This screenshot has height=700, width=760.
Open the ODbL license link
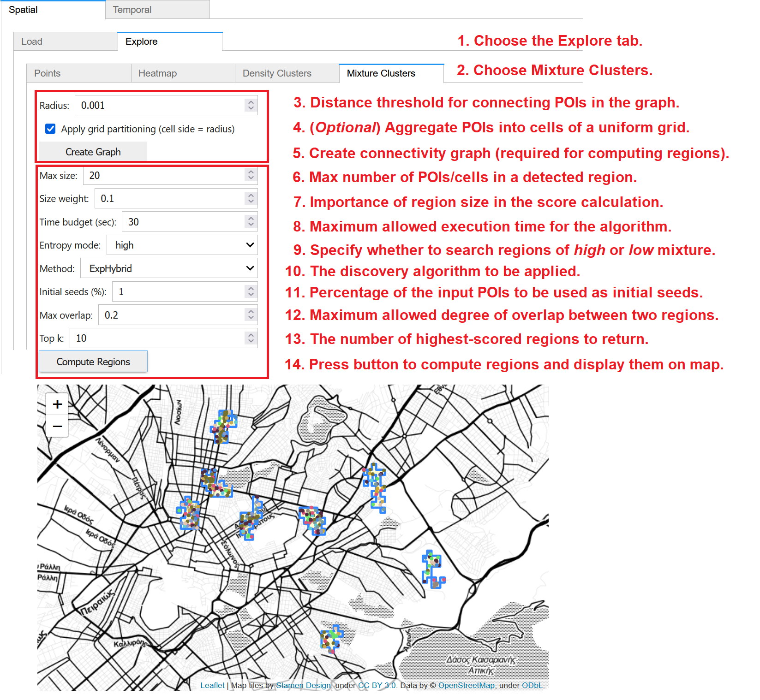tap(532, 685)
